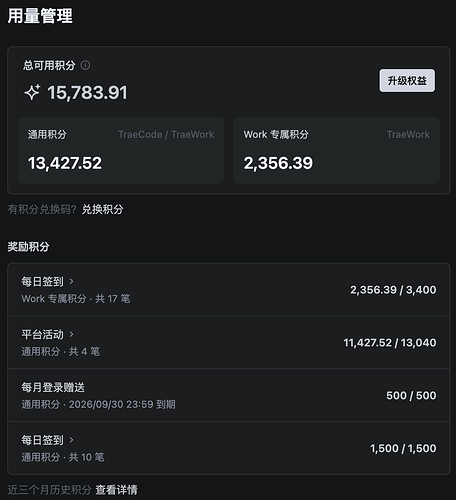Expand 每日签到 chevron under Work 专属积分
This screenshot has height=500, width=456.
click(71, 282)
